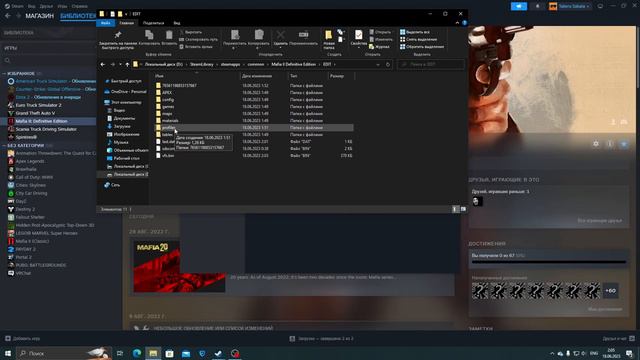Switch Explorer to details view icon
Screen dimensions: 640x360
tap(455, 209)
